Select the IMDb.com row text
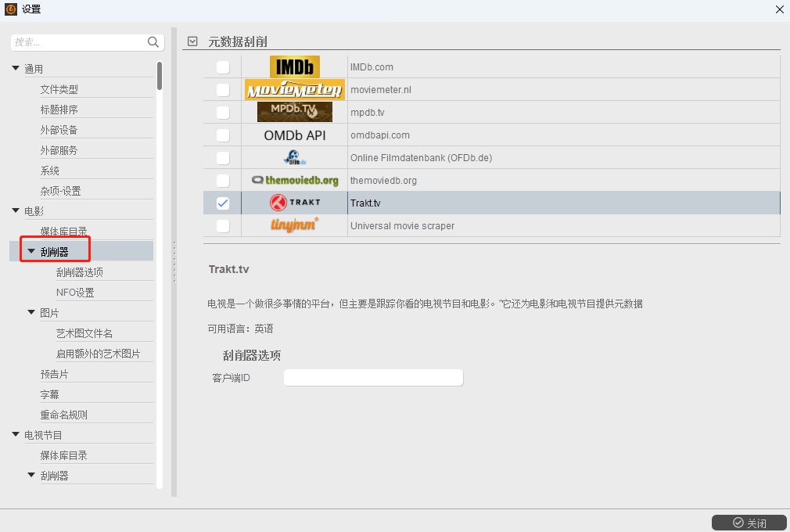790x532 pixels. coord(372,67)
